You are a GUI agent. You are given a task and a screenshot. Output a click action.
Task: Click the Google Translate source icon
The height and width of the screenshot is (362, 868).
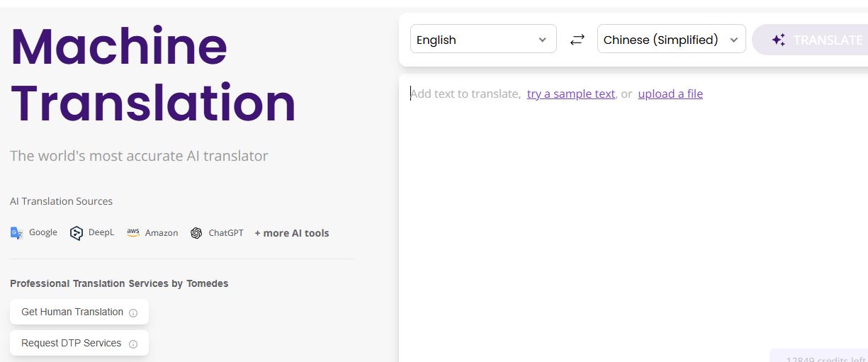pos(17,233)
